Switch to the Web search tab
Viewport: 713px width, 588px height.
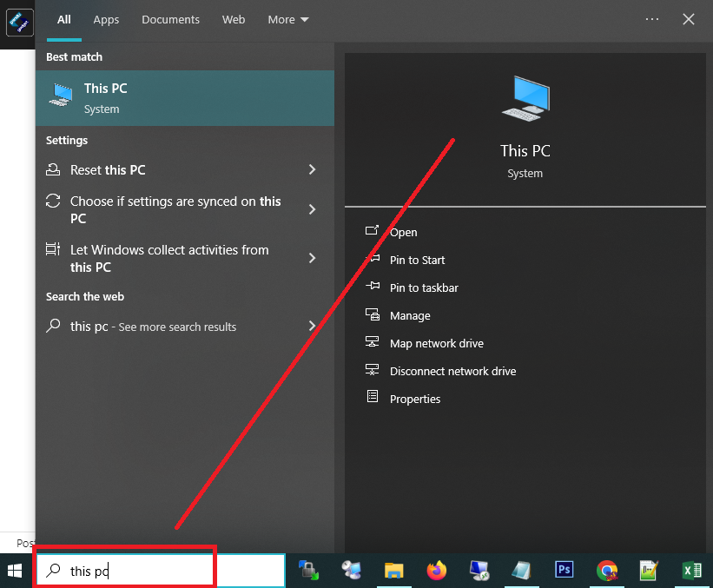(234, 20)
